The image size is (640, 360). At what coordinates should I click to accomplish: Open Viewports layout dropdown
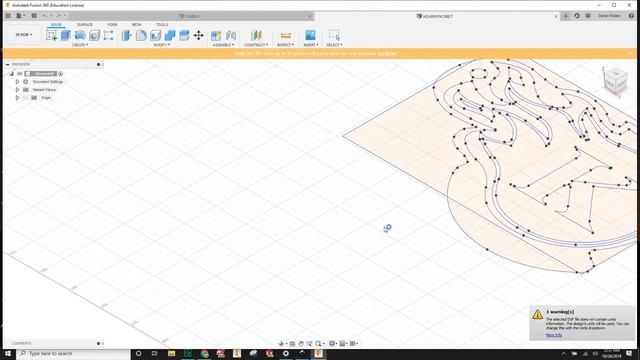(x=354, y=344)
